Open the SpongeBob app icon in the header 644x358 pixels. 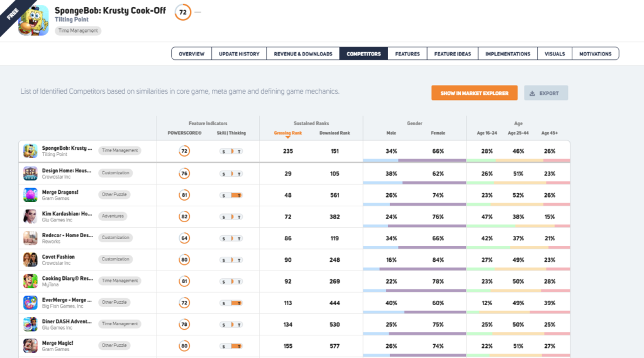point(33,21)
